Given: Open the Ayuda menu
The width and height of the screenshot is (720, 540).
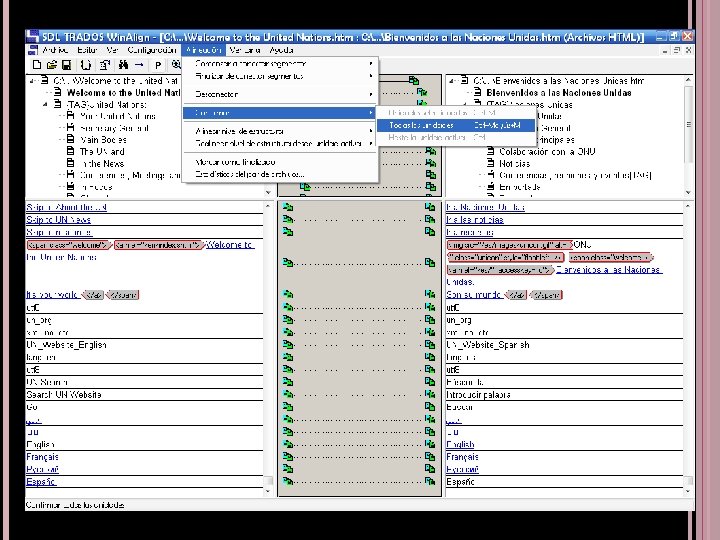Looking at the screenshot, I should point(281,50).
